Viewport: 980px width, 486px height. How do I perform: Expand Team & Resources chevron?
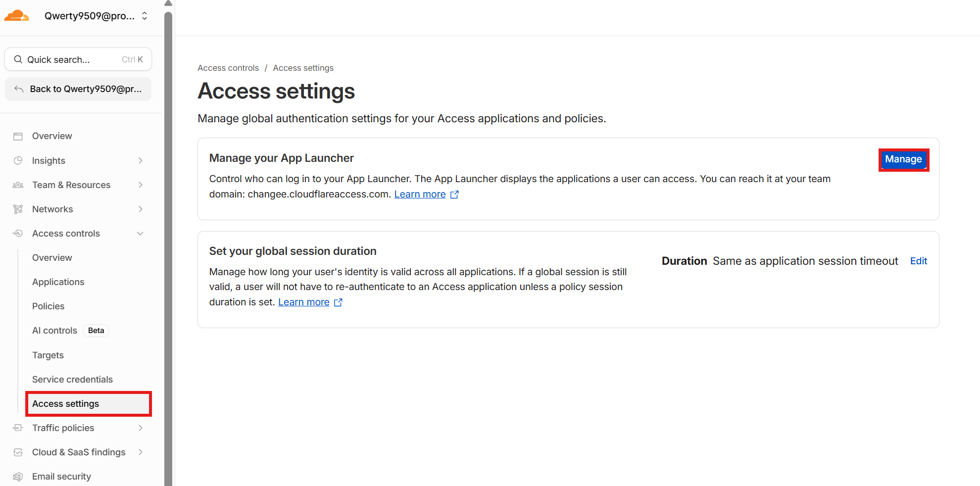[x=141, y=185]
